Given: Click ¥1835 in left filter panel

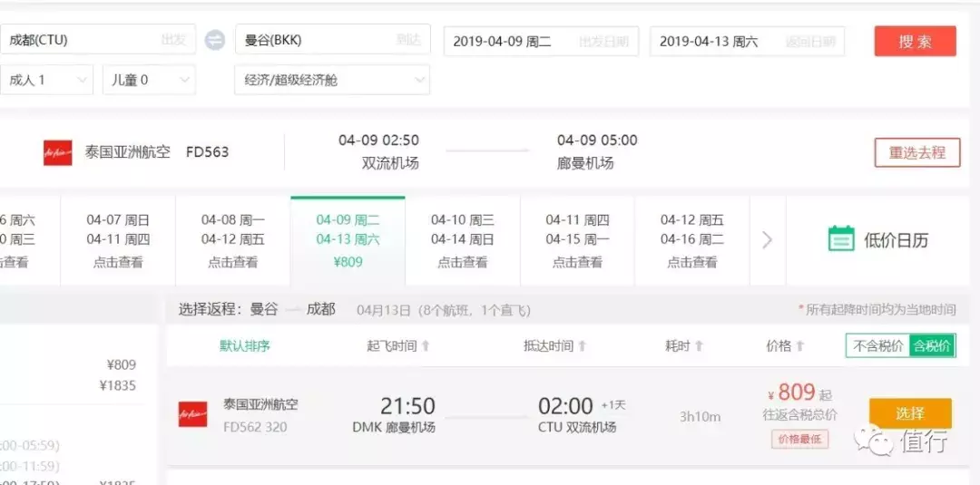Looking at the screenshot, I should point(117,385).
